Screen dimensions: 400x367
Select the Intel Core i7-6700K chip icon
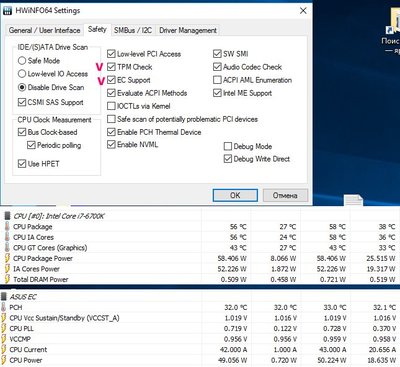click(x=7, y=216)
